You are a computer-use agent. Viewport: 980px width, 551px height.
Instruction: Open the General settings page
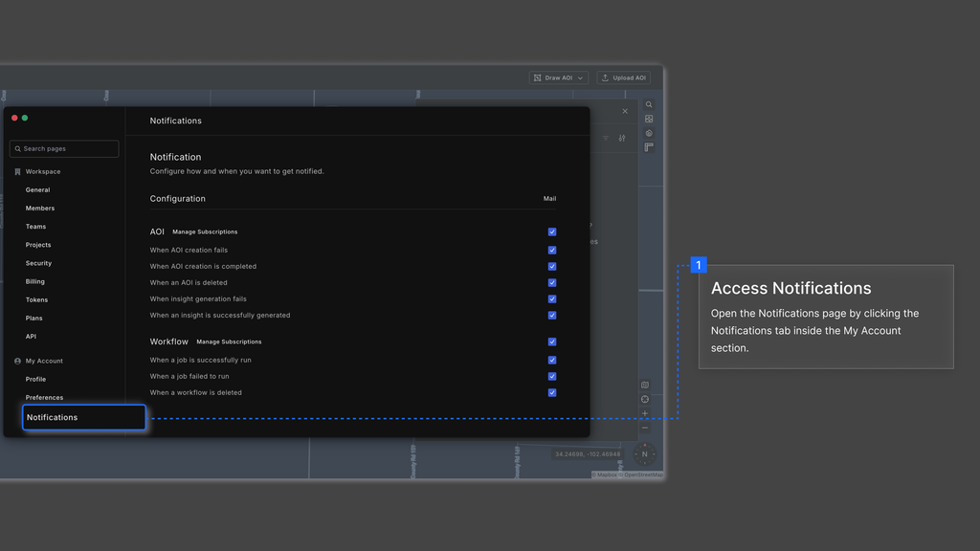[37, 190]
